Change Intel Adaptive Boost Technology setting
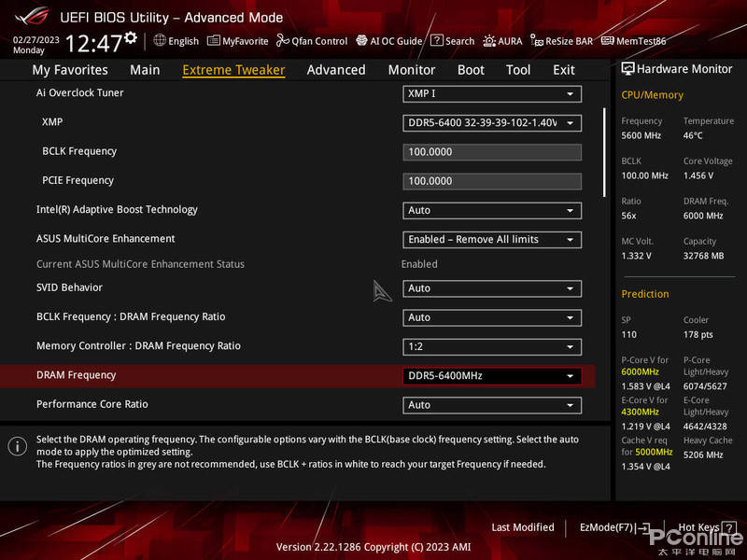Image resolution: width=747 pixels, height=560 pixels. (x=492, y=210)
